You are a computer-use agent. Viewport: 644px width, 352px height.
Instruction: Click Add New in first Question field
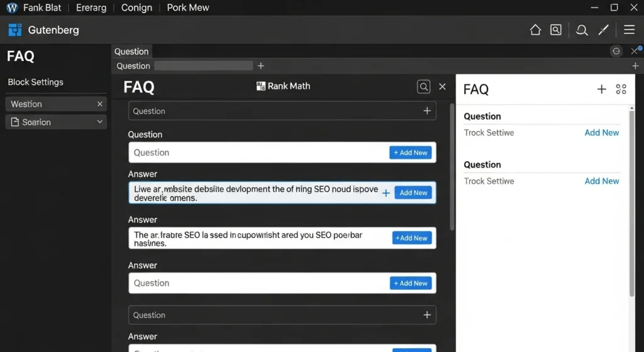pyautogui.click(x=410, y=152)
